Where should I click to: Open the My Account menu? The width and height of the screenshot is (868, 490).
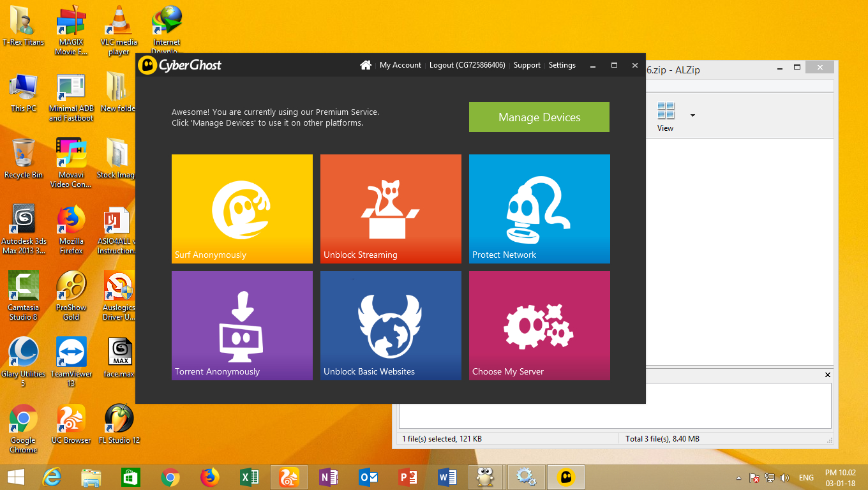400,65
